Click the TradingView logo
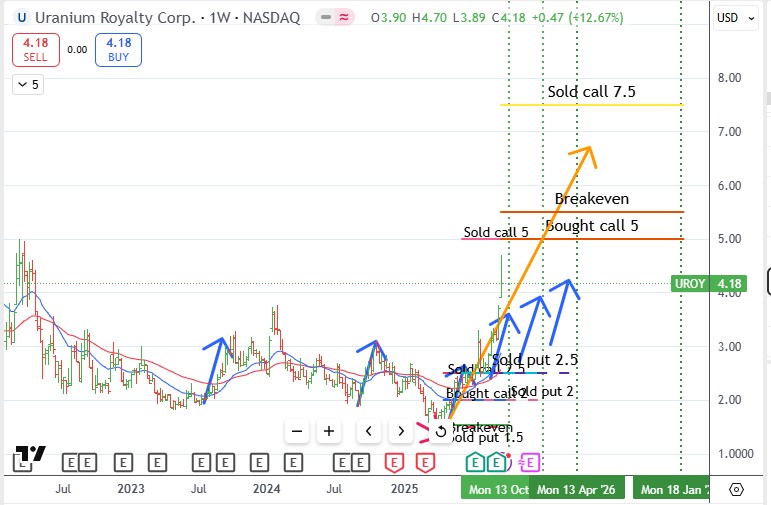Viewport: 771px width, 505px height. click(x=29, y=455)
